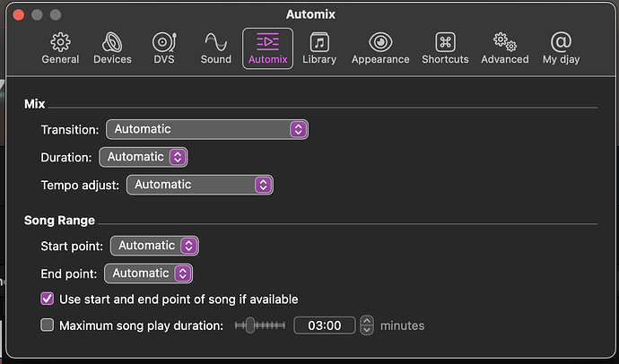Open the My djay account tab
Screen dimensions: 619x364
(561, 48)
